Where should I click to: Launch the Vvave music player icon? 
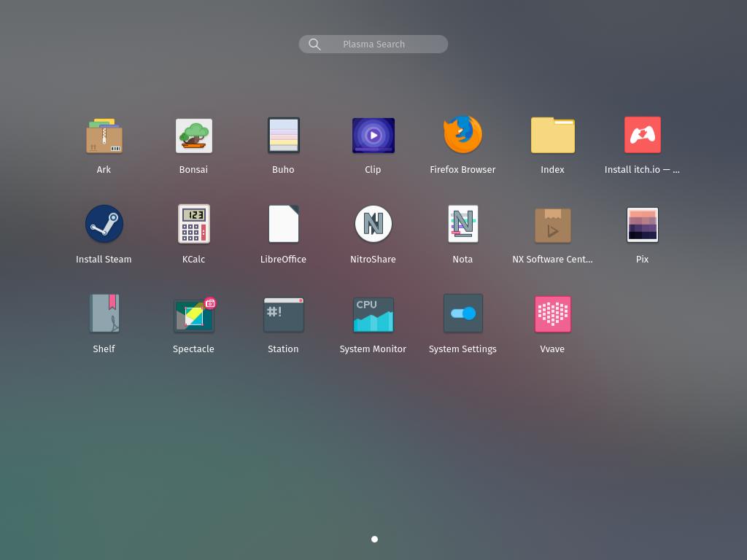[553, 314]
